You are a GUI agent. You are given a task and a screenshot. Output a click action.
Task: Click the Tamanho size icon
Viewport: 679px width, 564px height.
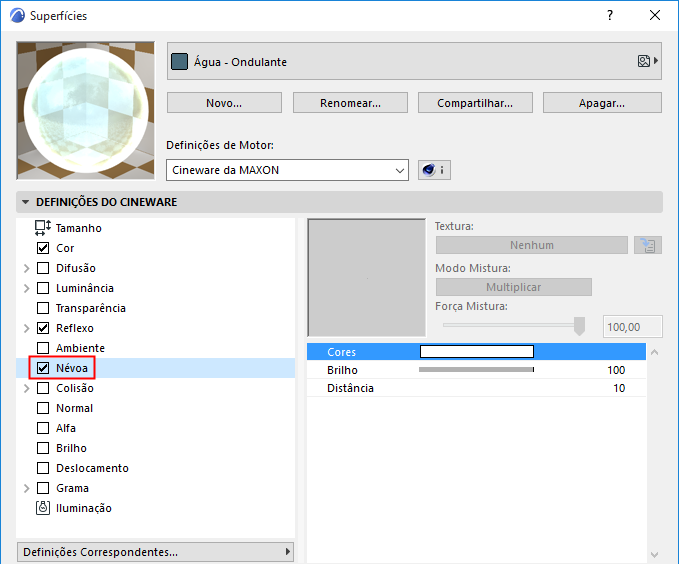coord(43,228)
